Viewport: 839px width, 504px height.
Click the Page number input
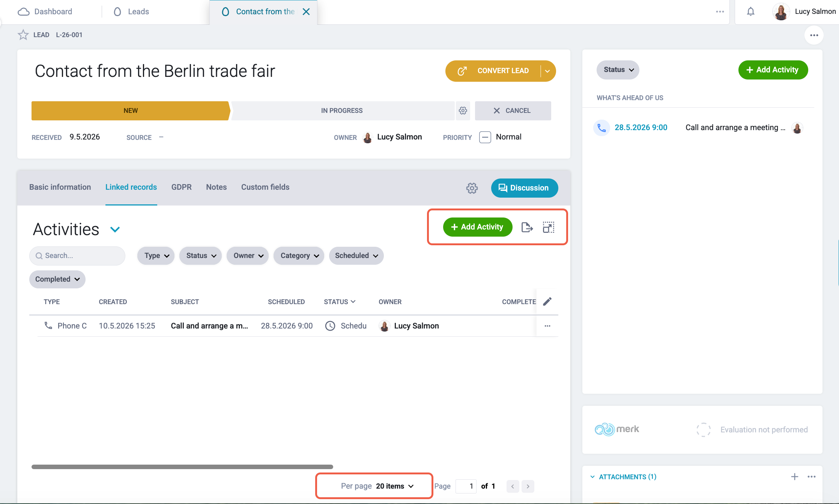coord(466,486)
